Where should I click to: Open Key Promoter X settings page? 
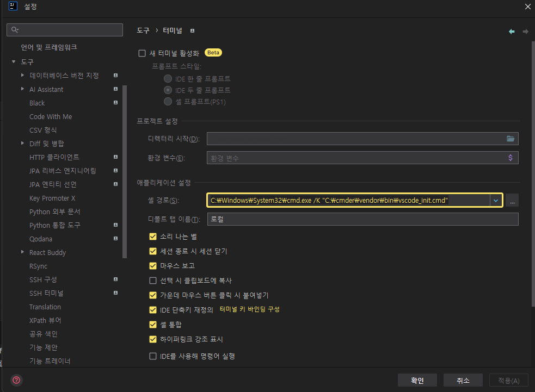click(52, 198)
